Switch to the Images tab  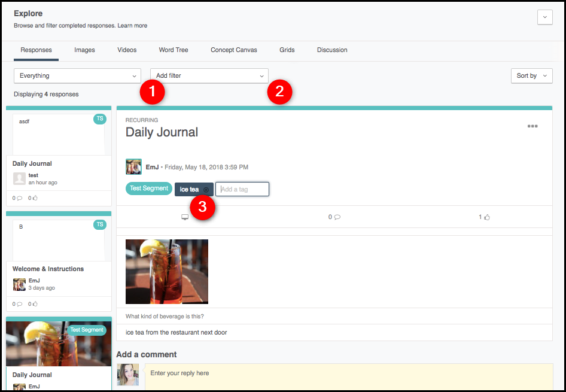[x=84, y=50]
